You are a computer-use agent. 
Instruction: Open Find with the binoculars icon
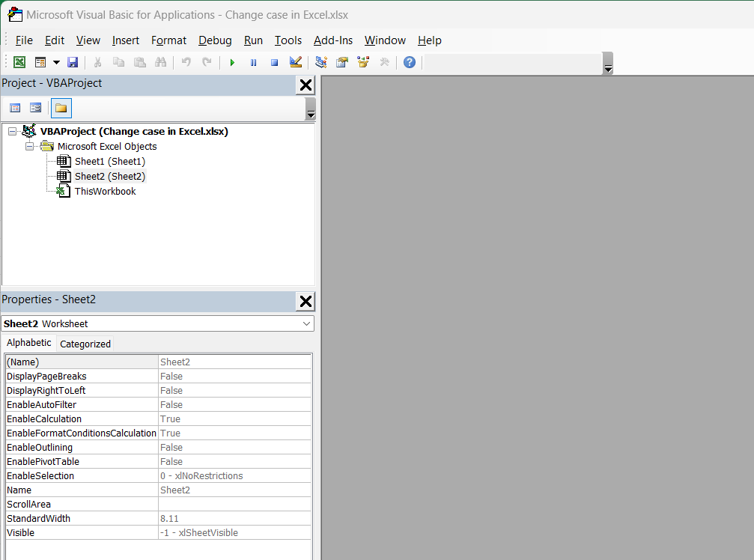(161, 62)
